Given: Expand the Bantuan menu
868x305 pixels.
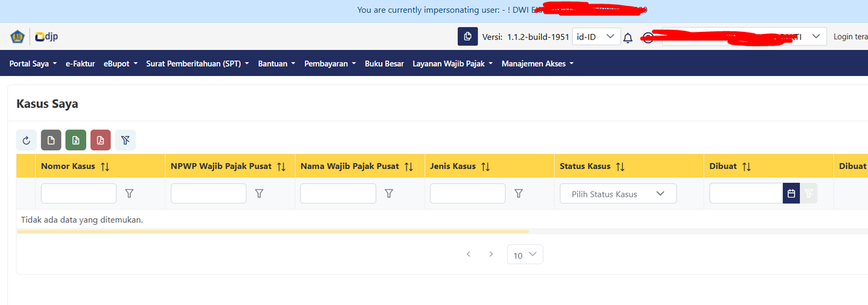Looking at the screenshot, I should coord(277,64).
